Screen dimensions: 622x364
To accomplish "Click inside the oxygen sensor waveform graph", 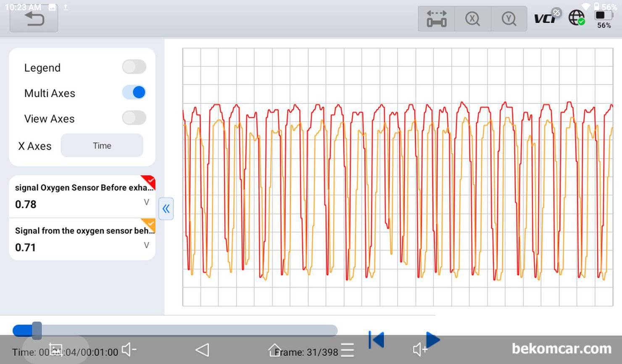I will pos(398,177).
